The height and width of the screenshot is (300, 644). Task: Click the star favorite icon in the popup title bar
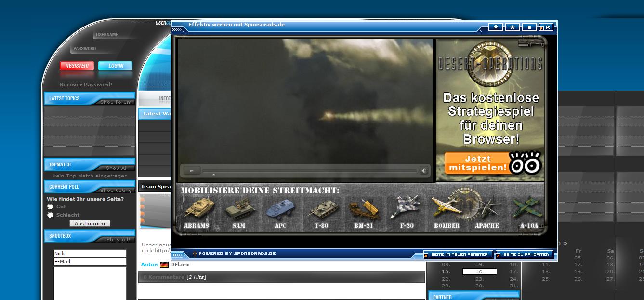click(512, 27)
